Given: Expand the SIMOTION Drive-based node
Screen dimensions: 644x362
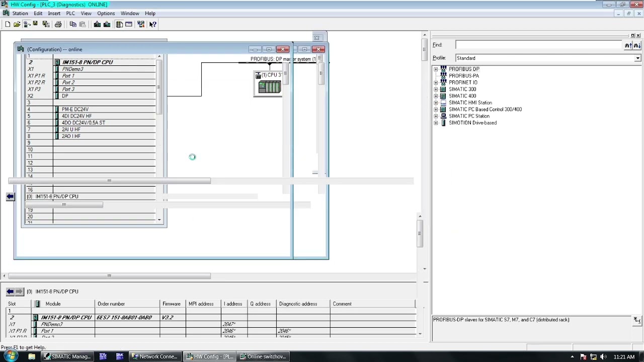Looking at the screenshot, I should 436,123.
